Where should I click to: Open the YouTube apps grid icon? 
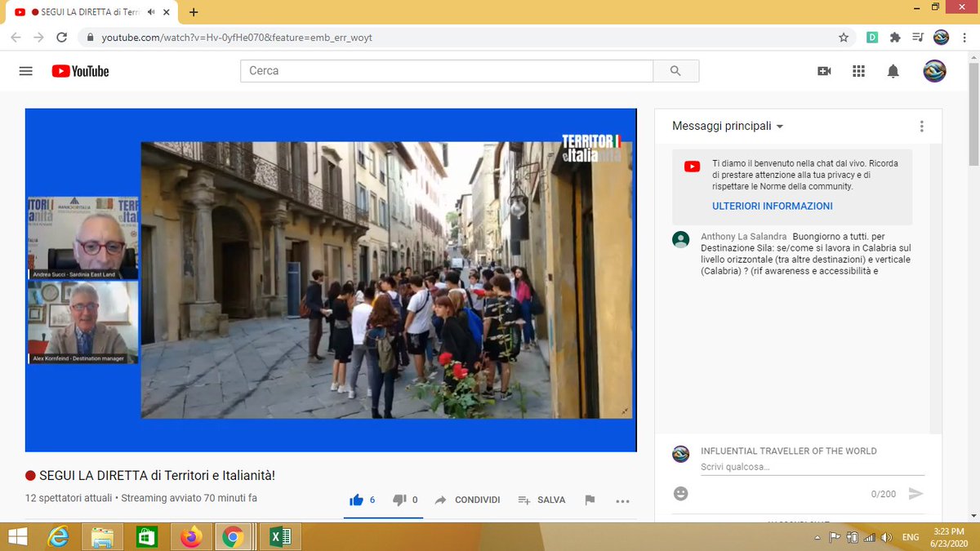[x=858, y=71]
